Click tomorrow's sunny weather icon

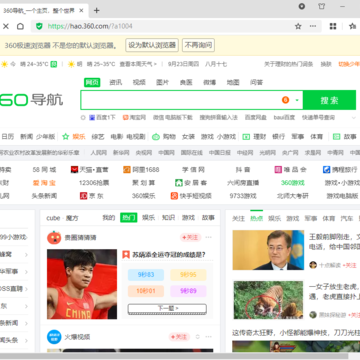(x=71, y=64)
